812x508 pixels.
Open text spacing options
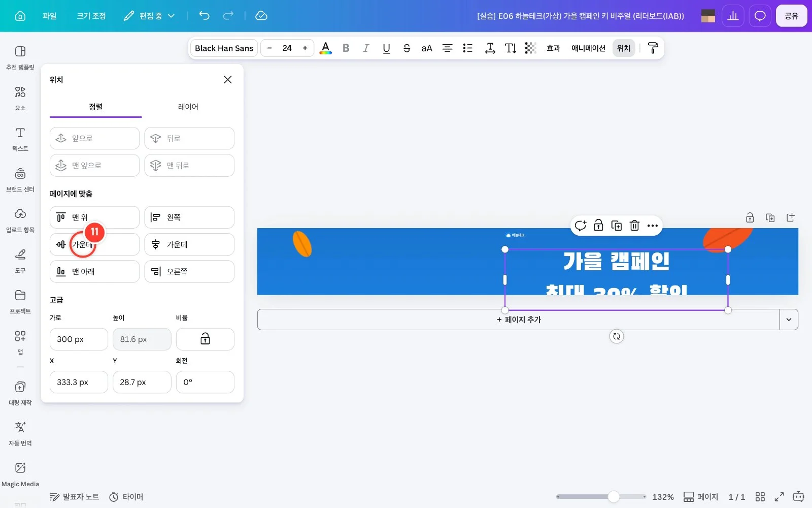click(490, 48)
